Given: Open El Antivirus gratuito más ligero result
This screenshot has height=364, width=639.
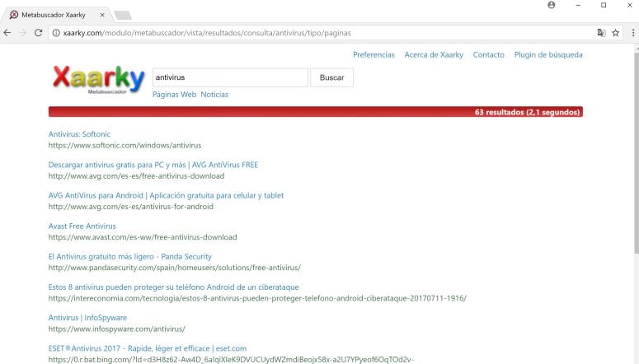Looking at the screenshot, I should pyautogui.click(x=130, y=256).
